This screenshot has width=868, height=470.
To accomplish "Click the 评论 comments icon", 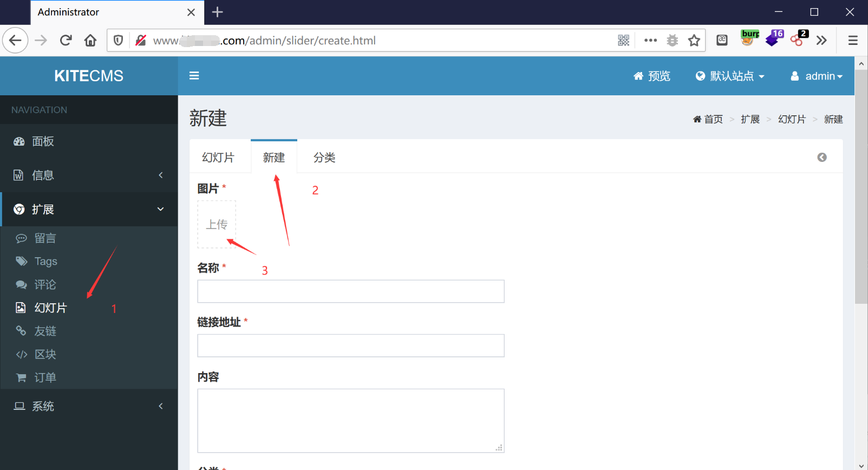I will [21, 285].
